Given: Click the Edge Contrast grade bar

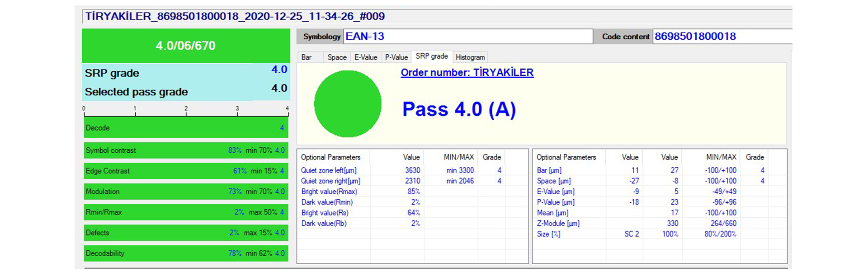Looking at the screenshot, I should [x=186, y=171].
